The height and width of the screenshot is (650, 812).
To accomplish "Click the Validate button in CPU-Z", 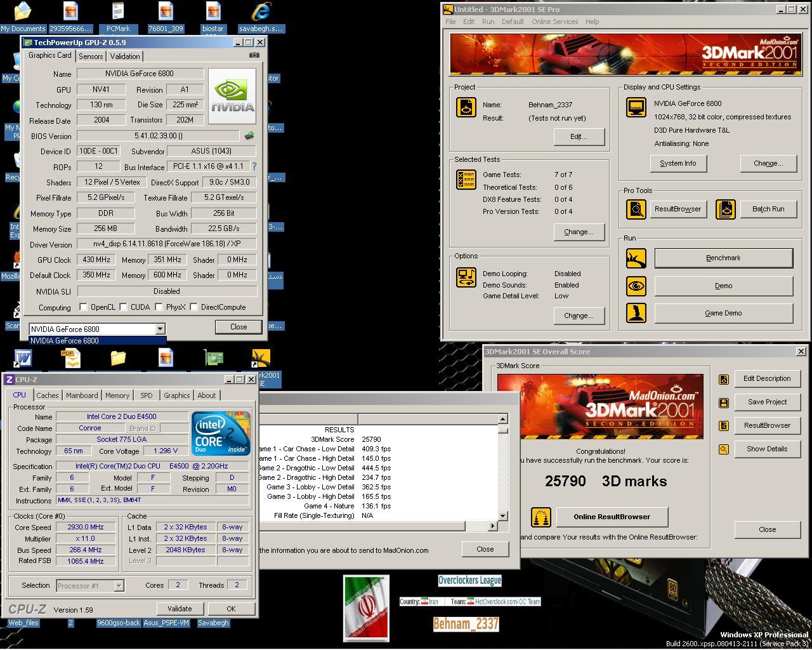I will [180, 609].
